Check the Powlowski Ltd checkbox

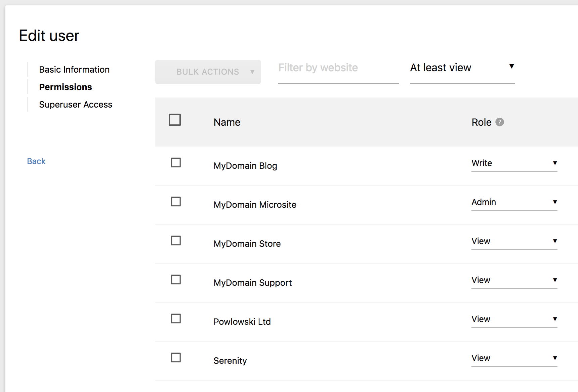coord(176,319)
